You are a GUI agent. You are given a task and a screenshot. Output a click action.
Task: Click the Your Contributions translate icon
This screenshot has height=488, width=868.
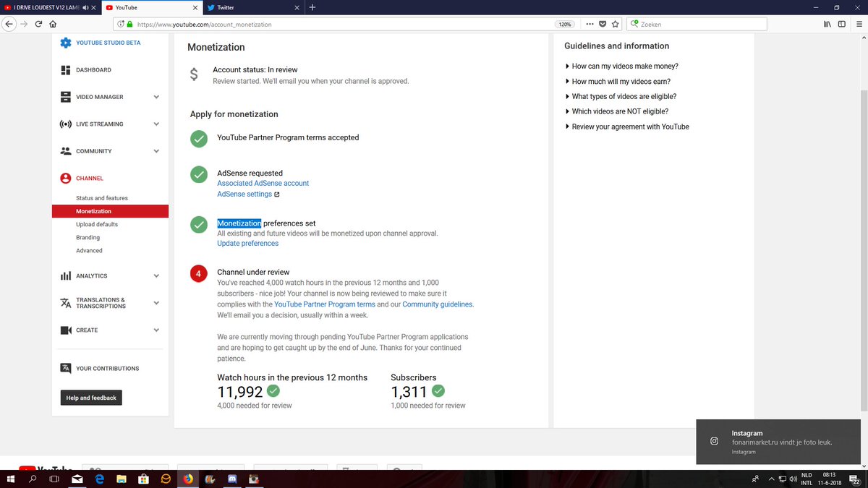[x=66, y=369]
